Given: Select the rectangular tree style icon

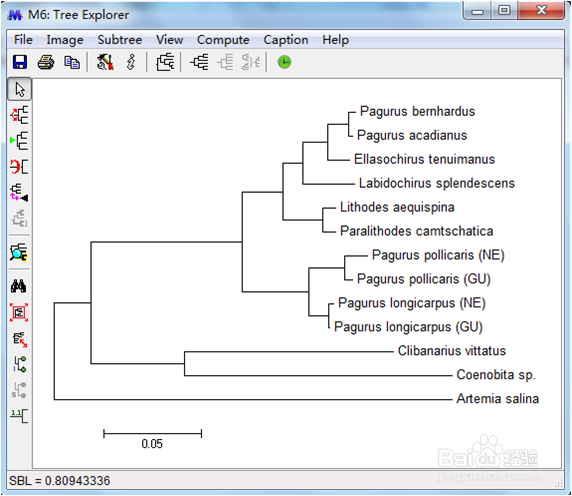Looking at the screenshot, I should 199,62.
